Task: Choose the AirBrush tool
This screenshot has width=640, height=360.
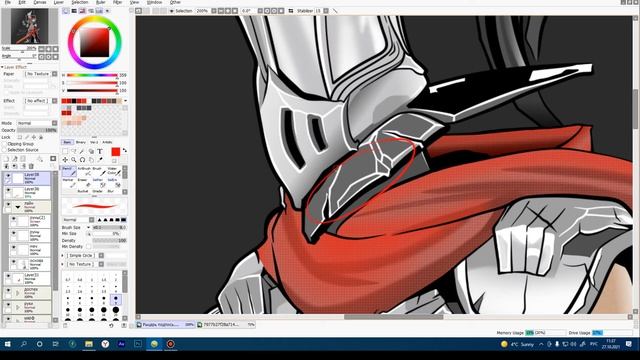Action: (x=84, y=171)
